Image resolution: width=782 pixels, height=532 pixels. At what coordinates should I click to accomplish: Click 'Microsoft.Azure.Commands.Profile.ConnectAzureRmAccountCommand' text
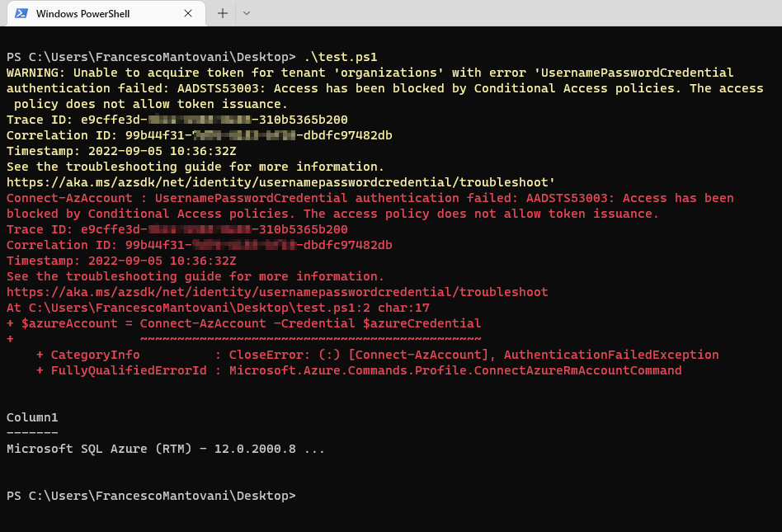coord(455,370)
